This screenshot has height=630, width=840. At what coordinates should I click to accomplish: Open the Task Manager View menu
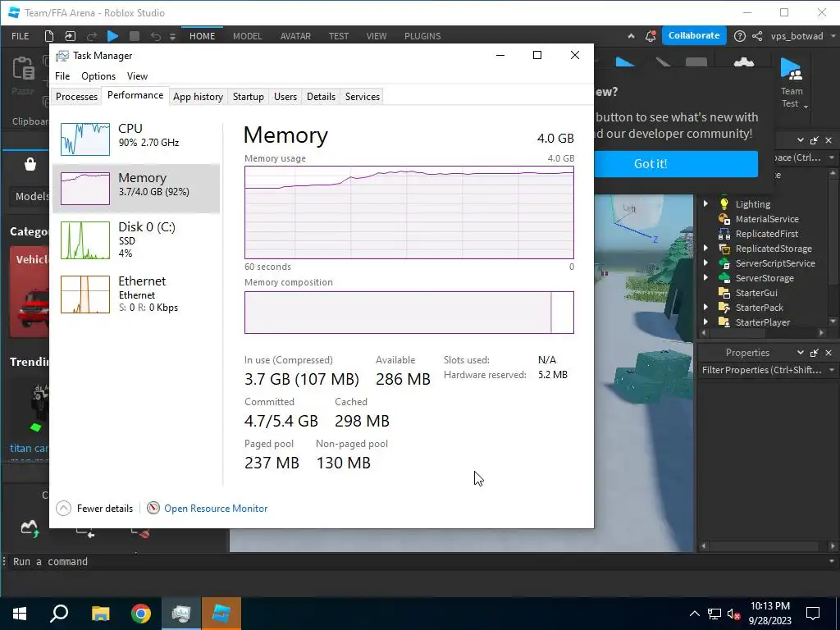tap(137, 76)
